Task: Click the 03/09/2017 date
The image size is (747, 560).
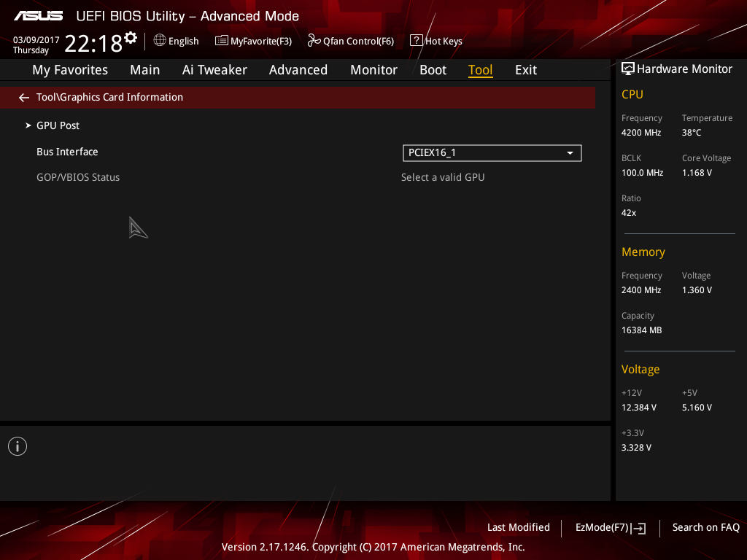Action: point(36,40)
